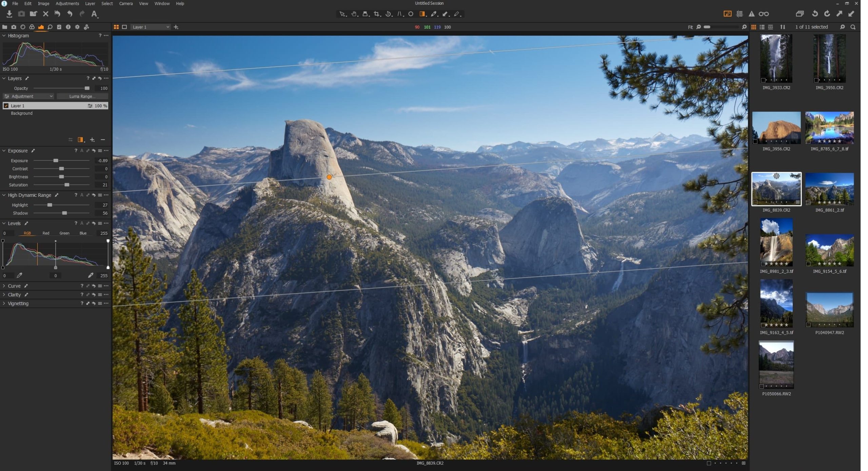
Task: Select the Pan (hand) tool
Action: (x=354, y=14)
